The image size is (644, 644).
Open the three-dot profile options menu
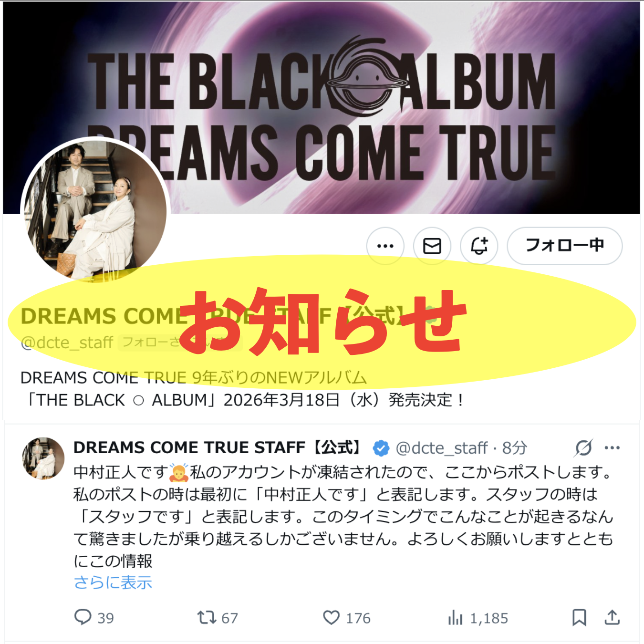coord(385,246)
